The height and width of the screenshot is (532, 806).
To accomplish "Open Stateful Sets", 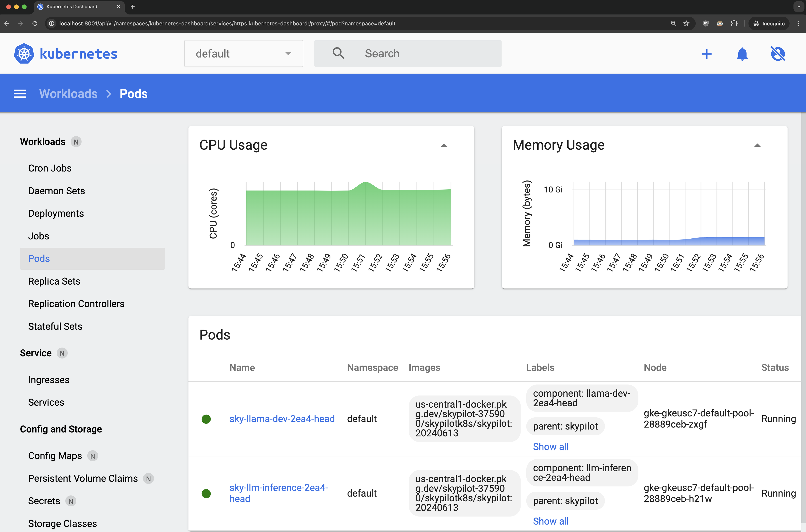I will click(x=55, y=326).
